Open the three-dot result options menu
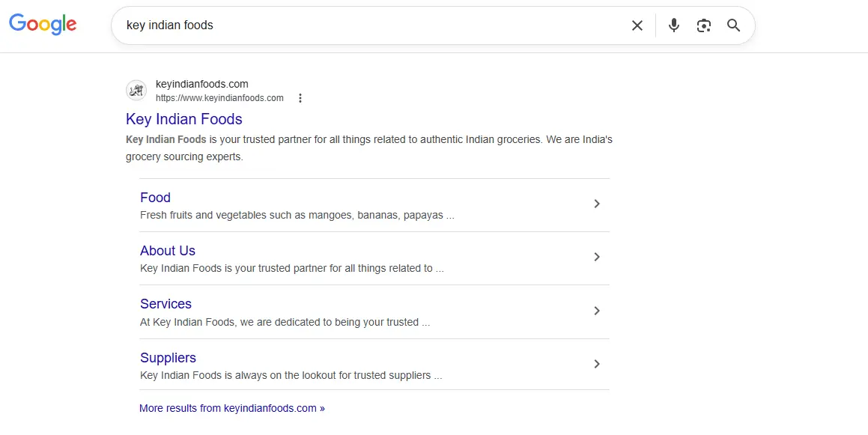Image resolution: width=868 pixels, height=435 pixels. [x=300, y=98]
